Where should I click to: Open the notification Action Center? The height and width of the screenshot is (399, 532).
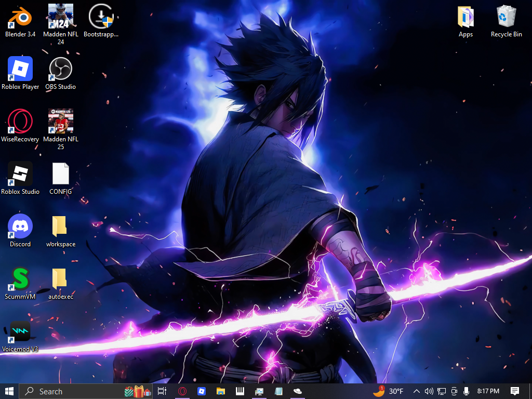(x=515, y=391)
